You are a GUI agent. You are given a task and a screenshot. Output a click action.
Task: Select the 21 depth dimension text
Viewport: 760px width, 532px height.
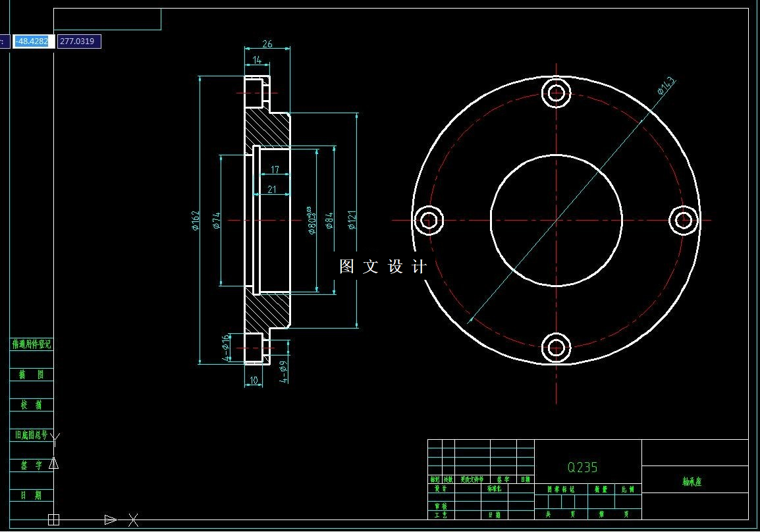click(272, 190)
